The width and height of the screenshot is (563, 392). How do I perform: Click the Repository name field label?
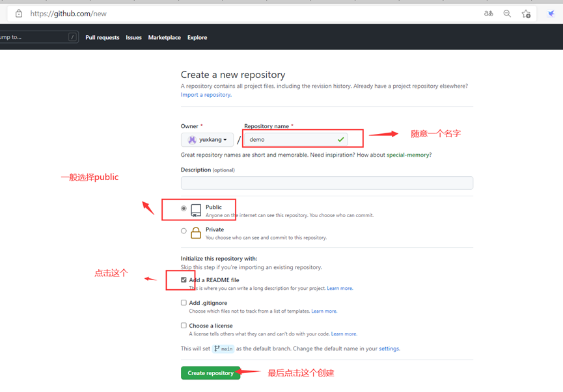tap(266, 126)
